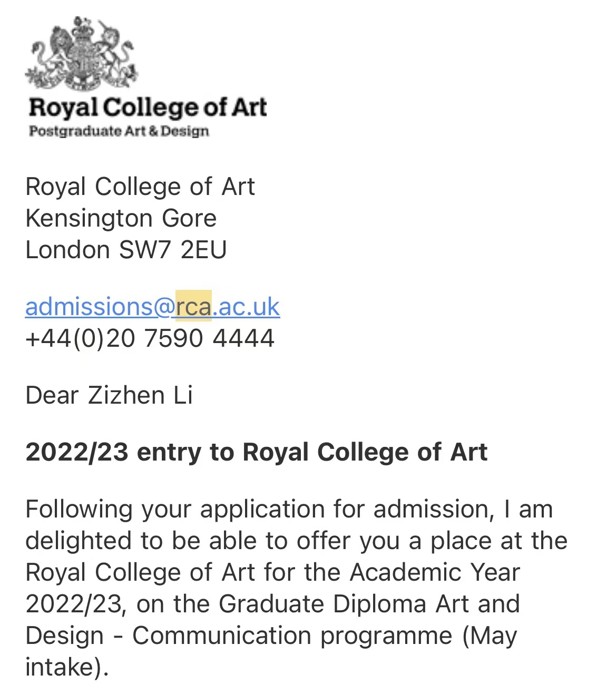
Task: Click the name 'Zizhen' in the greeting
Action: 126,395
